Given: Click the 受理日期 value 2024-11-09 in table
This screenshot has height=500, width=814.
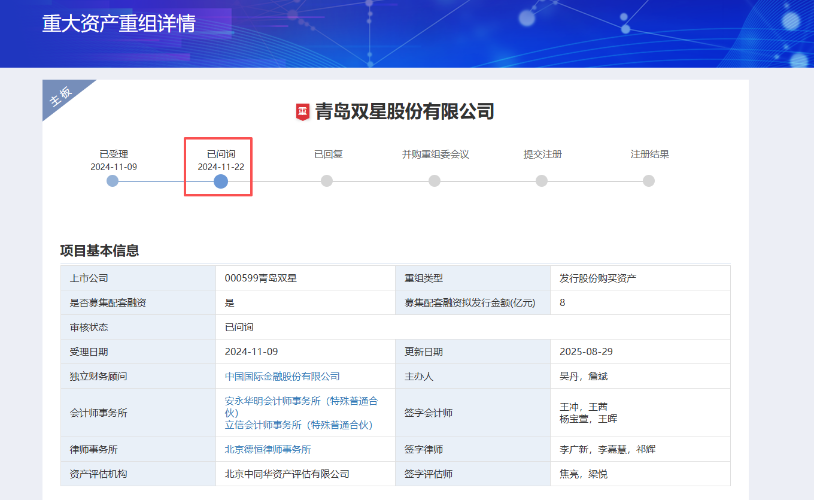Looking at the screenshot, I should 251,352.
